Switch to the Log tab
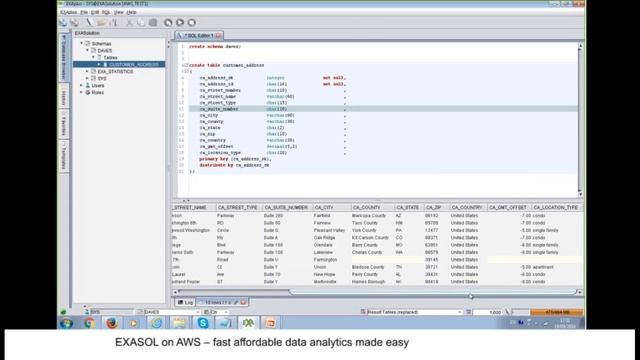 (185, 302)
